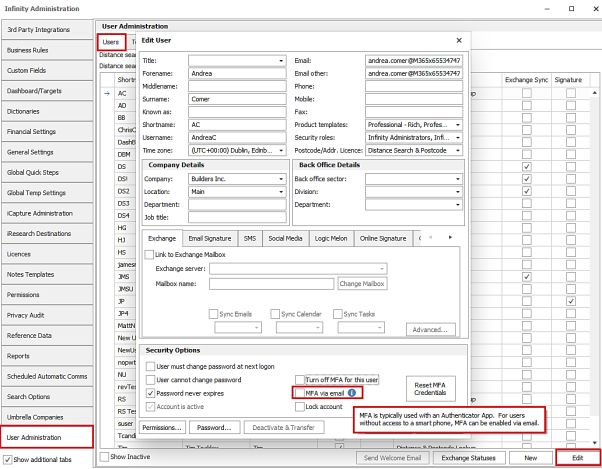Click the user grid scroll up arrow

point(595,93)
